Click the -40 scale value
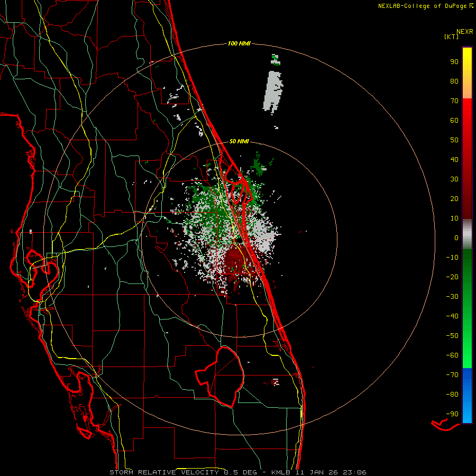Screen dimensions: 476x476 452,316
